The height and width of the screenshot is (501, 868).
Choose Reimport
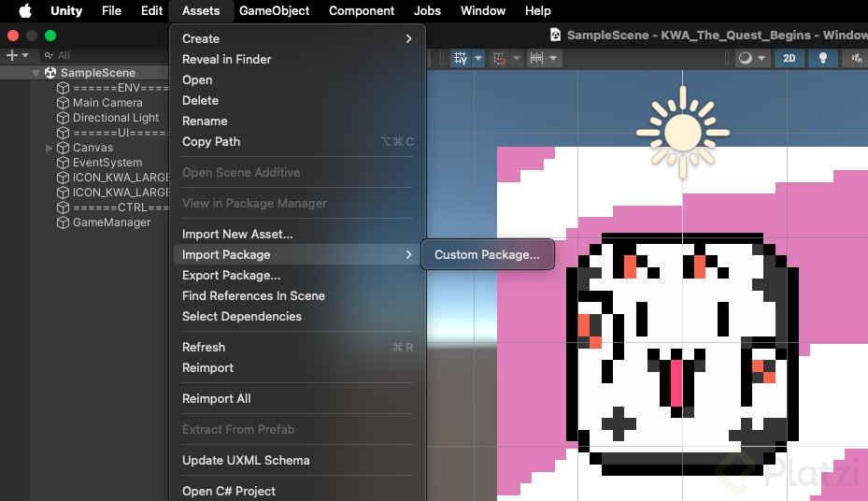point(297,367)
